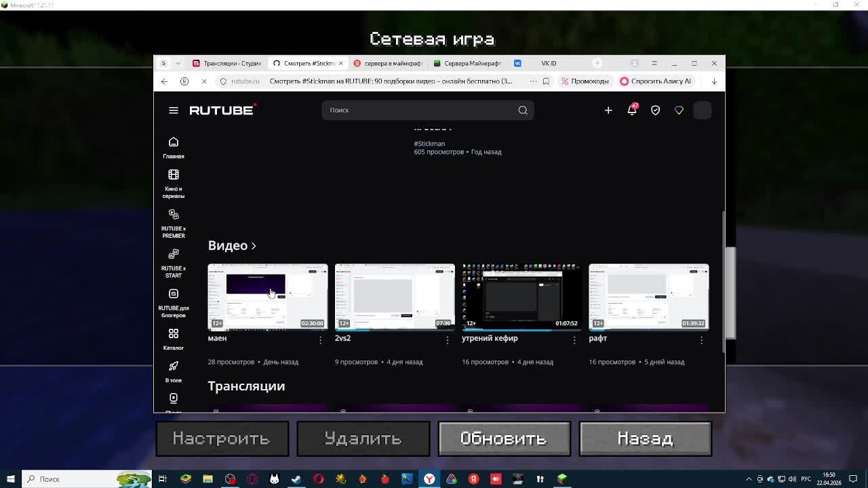Open more options for video 2vs2
Screen dimensions: 868x488
pyautogui.click(x=448, y=340)
